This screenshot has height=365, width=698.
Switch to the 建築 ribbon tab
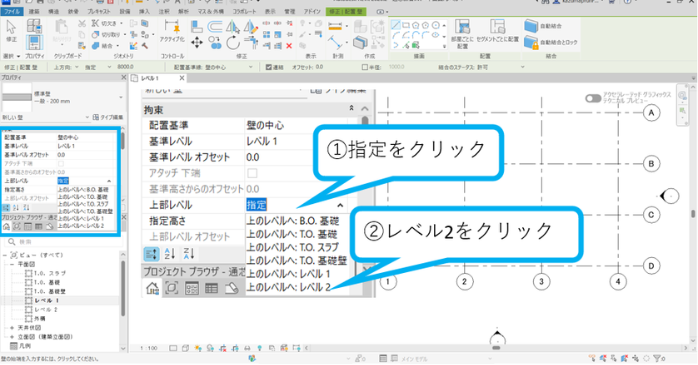[34, 12]
